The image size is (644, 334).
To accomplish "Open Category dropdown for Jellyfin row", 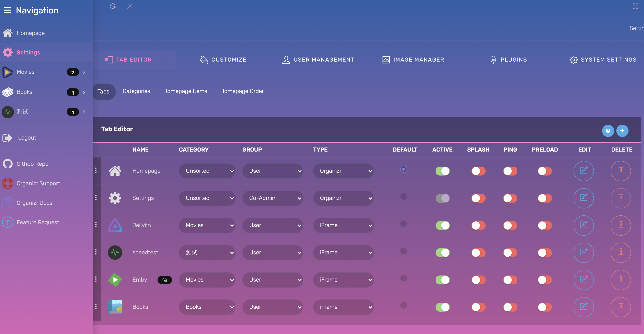I will (x=207, y=225).
